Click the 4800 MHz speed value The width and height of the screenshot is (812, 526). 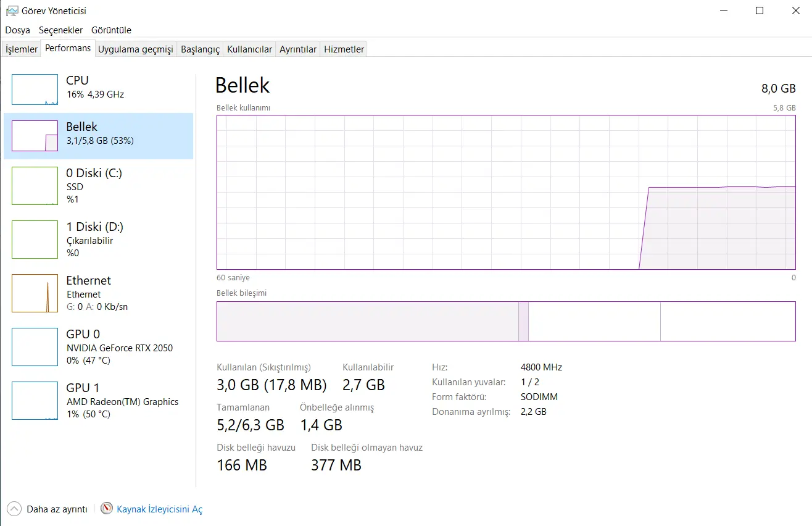(x=541, y=367)
